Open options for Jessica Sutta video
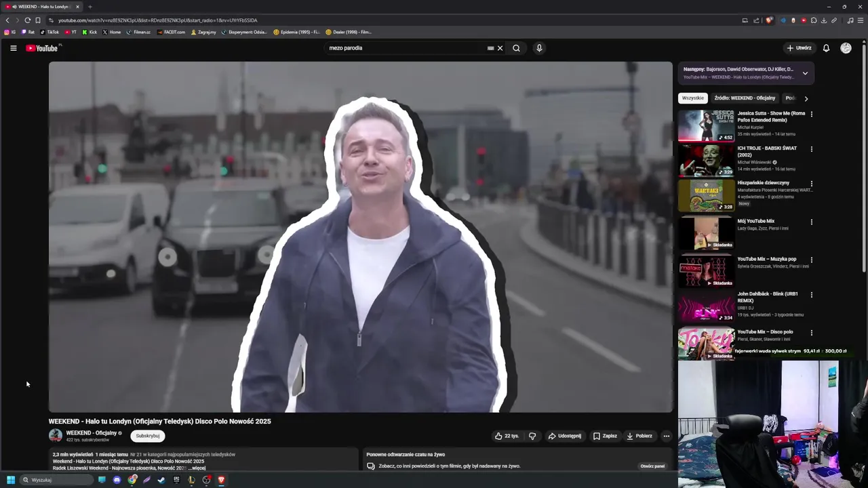 pos(811,114)
